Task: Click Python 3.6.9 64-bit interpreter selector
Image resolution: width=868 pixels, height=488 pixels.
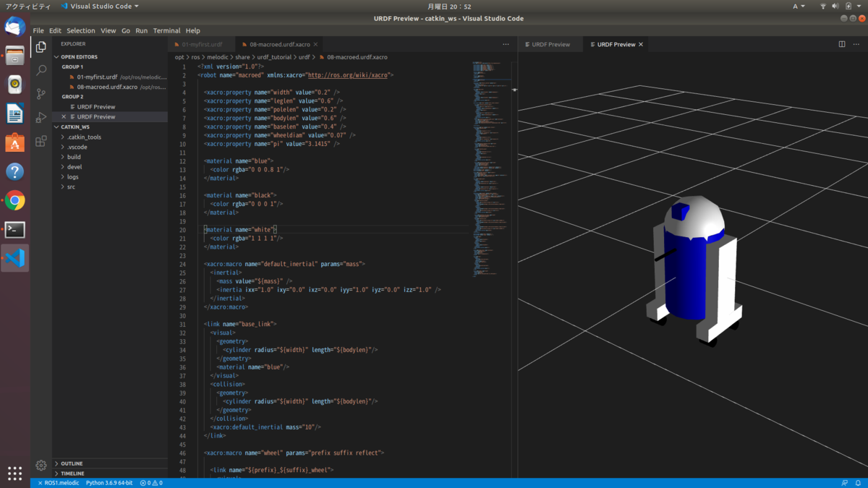Action: (109, 482)
